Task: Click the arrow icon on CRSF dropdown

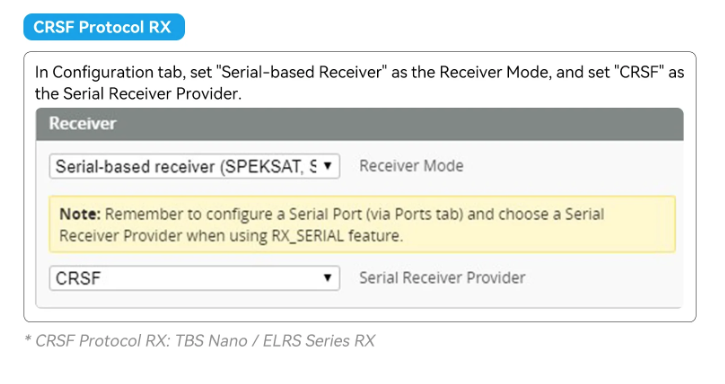Action: (x=327, y=278)
